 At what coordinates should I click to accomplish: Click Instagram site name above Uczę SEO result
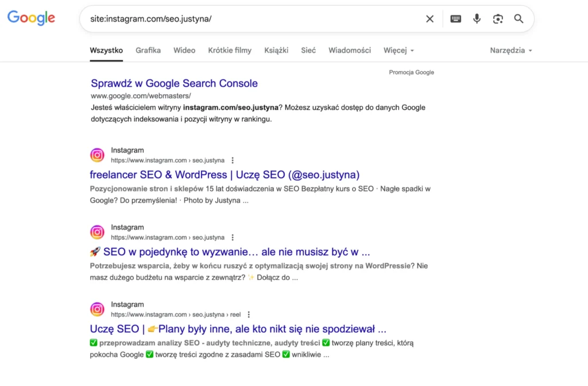pos(127,305)
